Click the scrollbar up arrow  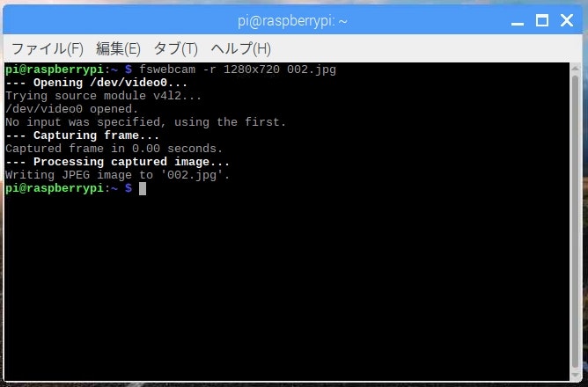[x=576, y=69]
